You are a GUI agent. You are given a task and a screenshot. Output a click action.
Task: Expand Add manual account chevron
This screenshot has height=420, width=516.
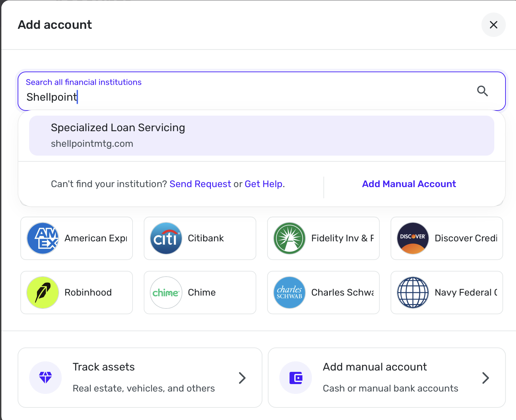[485, 378]
